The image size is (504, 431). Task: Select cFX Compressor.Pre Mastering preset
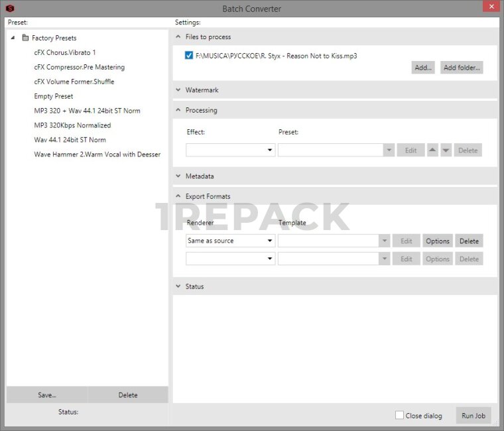click(79, 67)
